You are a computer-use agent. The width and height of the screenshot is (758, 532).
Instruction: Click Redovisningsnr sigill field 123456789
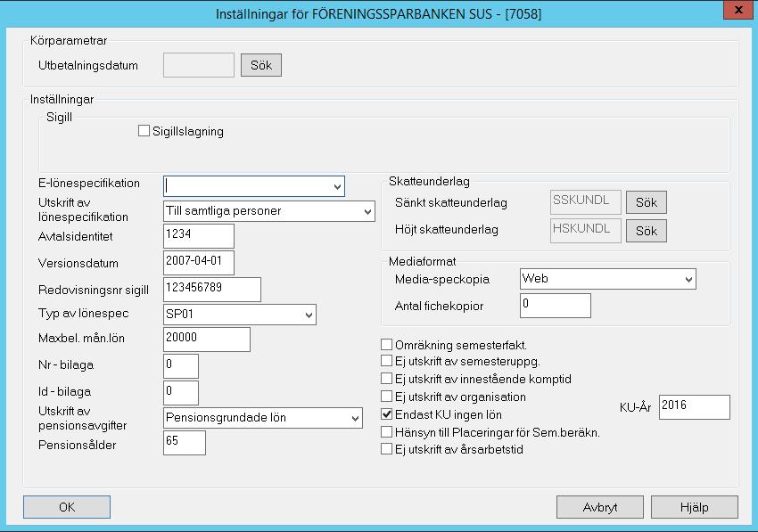pyautogui.click(x=212, y=290)
